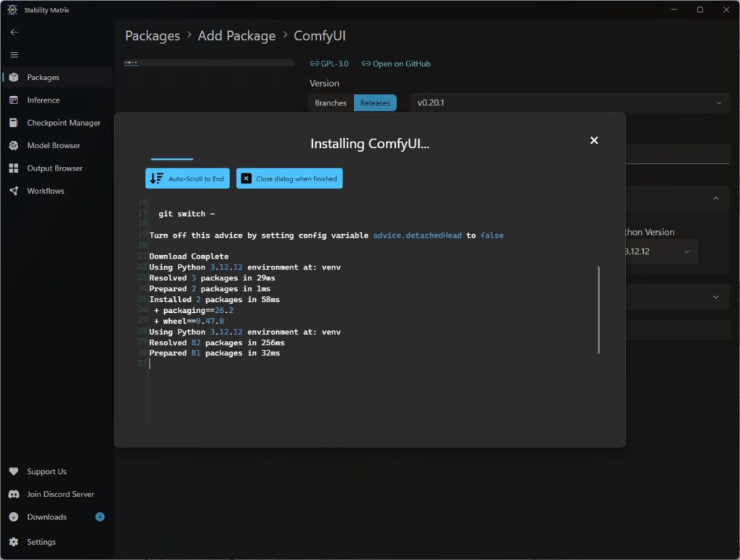Click the Output Browser grid icon
Image resolution: width=740 pixels, height=560 pixels.
pyautogui.click(x=14, y=168)
